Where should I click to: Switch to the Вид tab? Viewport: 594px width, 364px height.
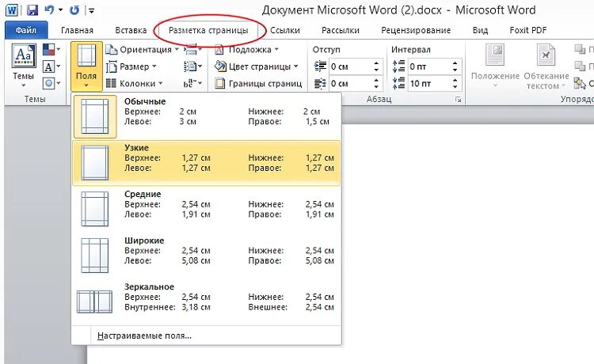[480, 30]
